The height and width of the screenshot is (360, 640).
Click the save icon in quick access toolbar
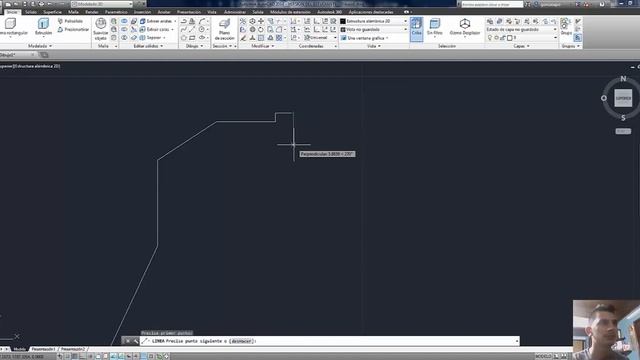point(24,4)
